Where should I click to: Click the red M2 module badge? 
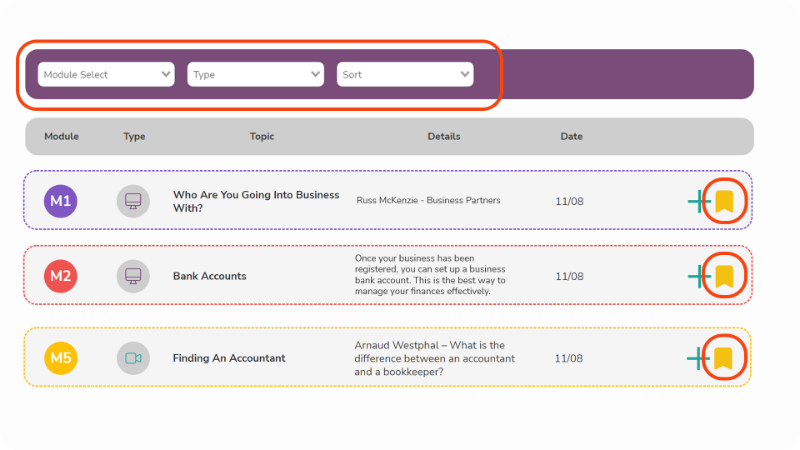point(61,275)
